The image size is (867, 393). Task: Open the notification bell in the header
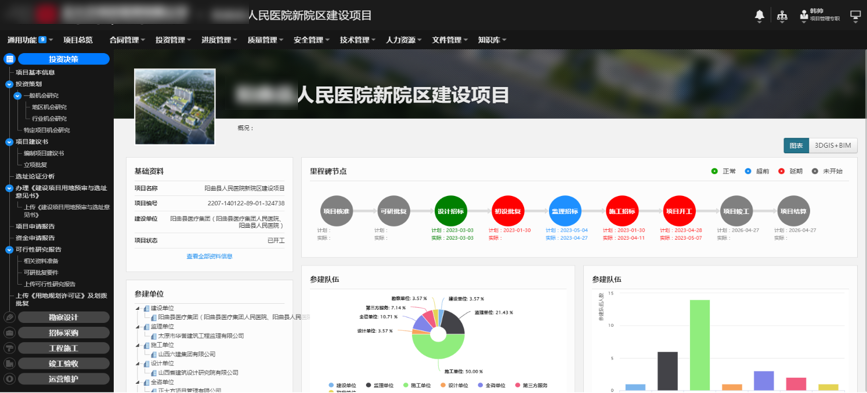click(759, 15)
